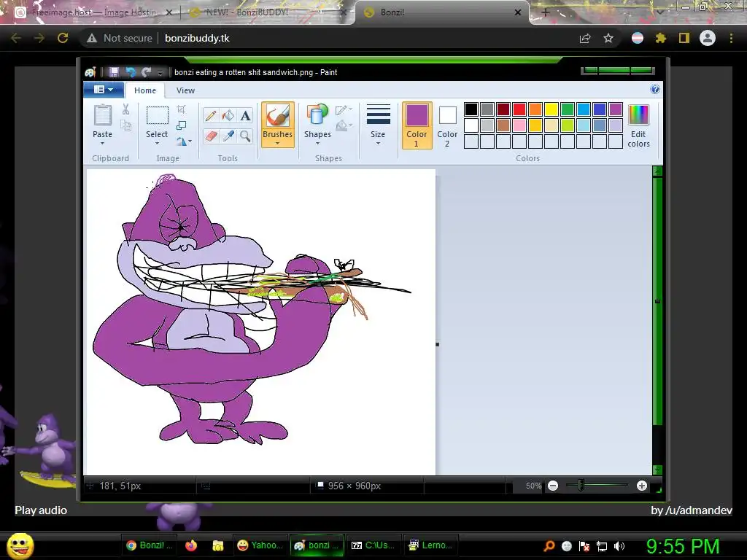This screenshot has height=560, width=747.
Task: Pick the yellow color swatch
Action: [x=551, y=109]
